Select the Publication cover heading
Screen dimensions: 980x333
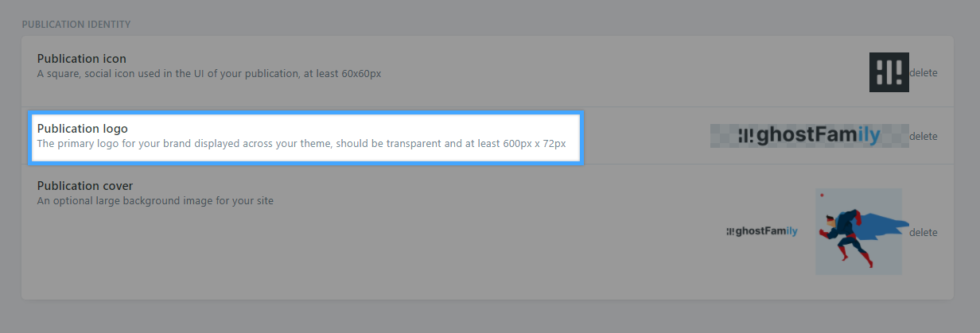pyautogui.click(x=85, y=186)
